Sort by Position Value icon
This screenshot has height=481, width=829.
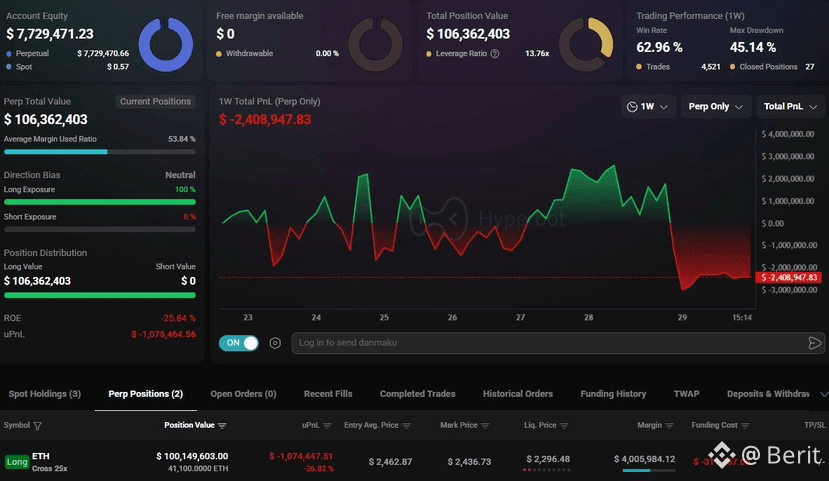222,426
